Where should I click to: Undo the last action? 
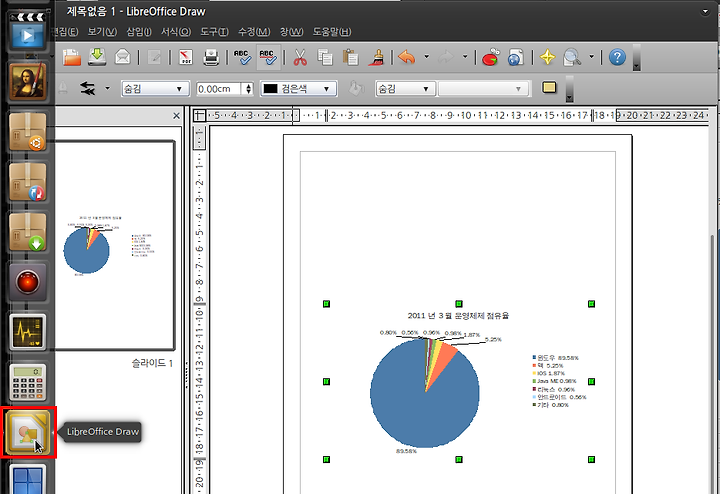pyautogui.click(x=406, y=57)
